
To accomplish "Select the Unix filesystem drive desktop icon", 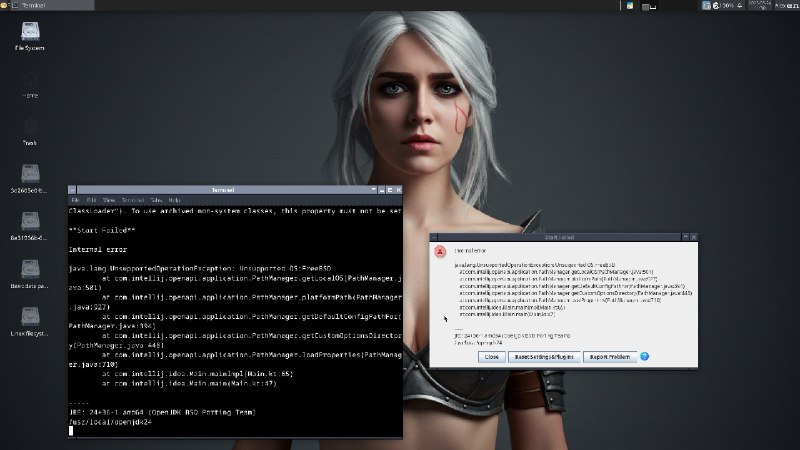I will (x=30, y=321).
